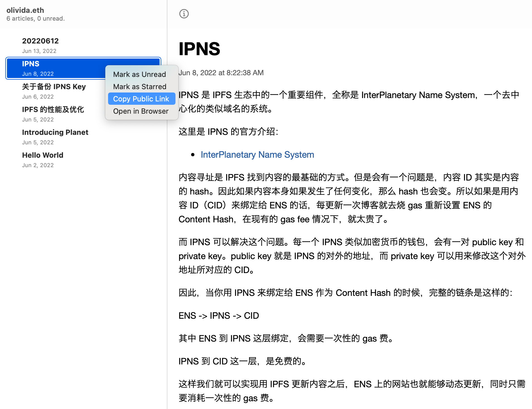The width and height of the screenshot is (532, 409).
Task: Click the article info icon
Action: (x=184, y=14)
